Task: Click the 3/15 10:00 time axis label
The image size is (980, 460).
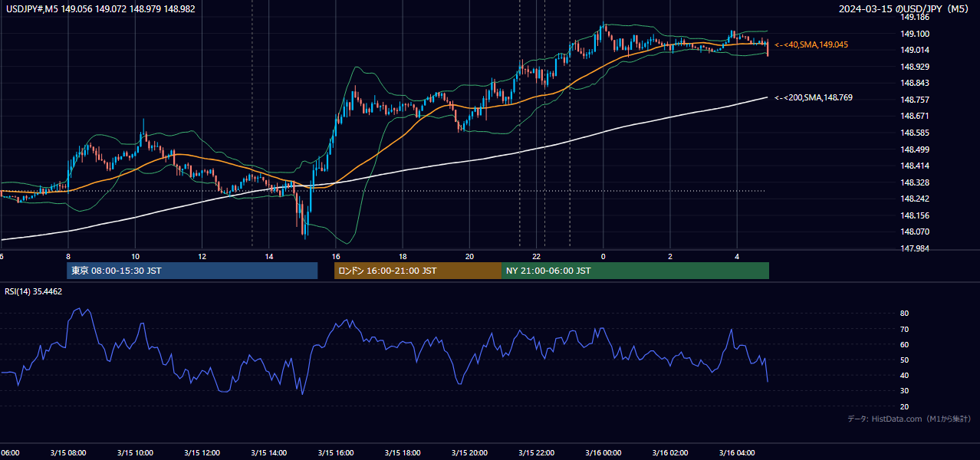Action: pyautogui.click(x=136, y=452)
